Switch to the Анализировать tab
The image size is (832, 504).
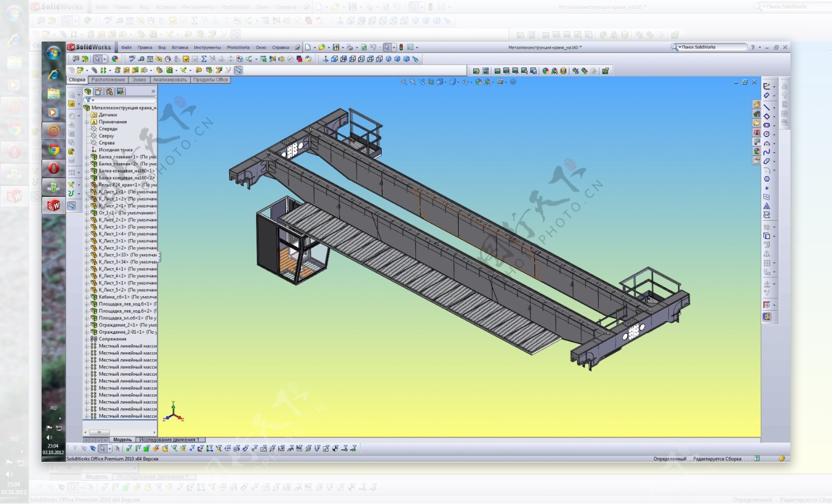pyautogui.click(x=170, y=80)
